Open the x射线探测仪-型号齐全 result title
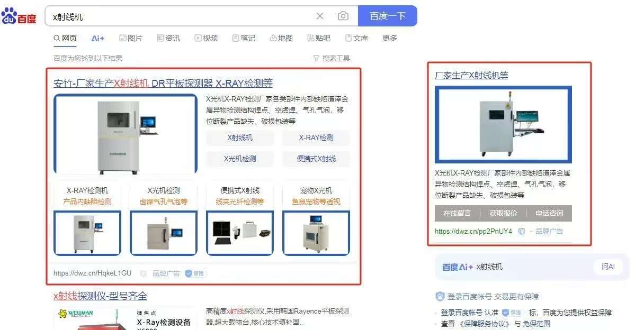The height and width of the screenshot is (330, 644). pos(100,296)
